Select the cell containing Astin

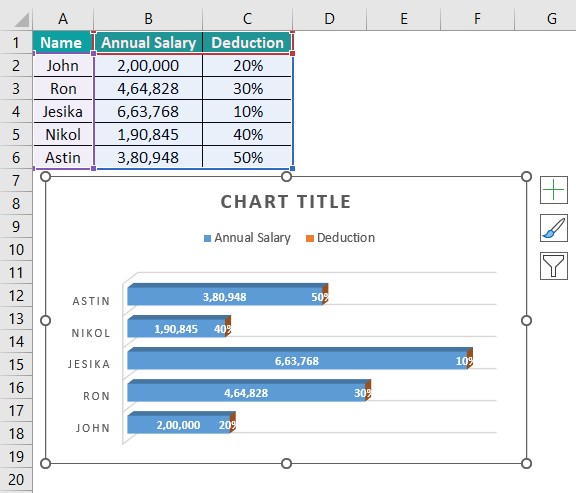click(63, 158)
